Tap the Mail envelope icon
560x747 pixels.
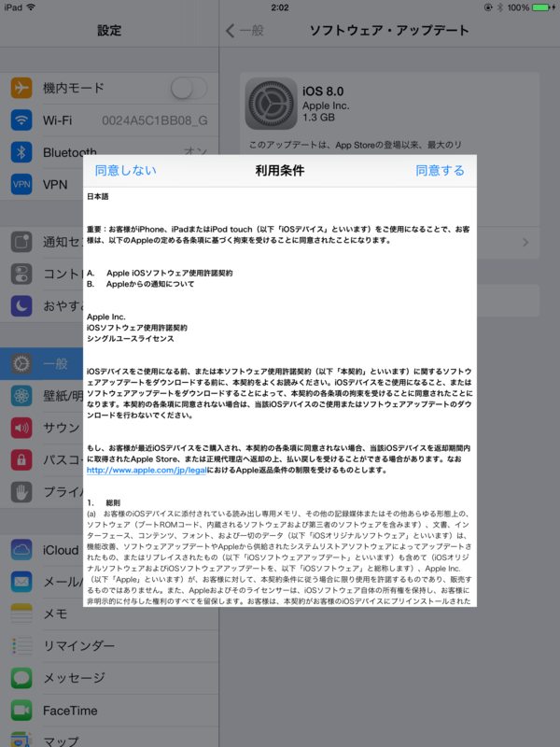21,582
